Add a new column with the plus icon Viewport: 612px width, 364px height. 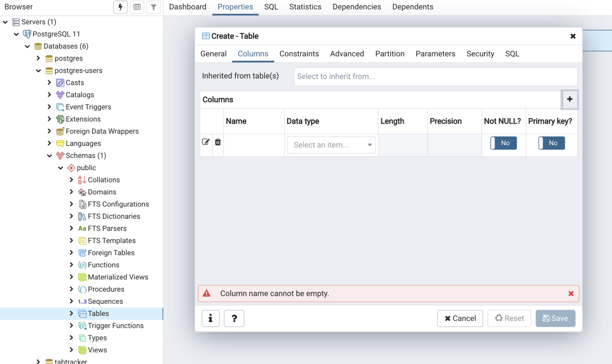570,100
